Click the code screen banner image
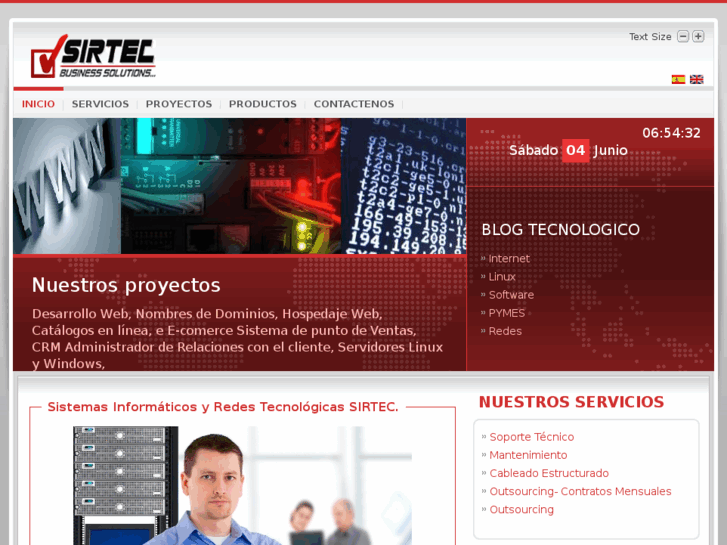This screenshot has width=727, height=545. 403,186
